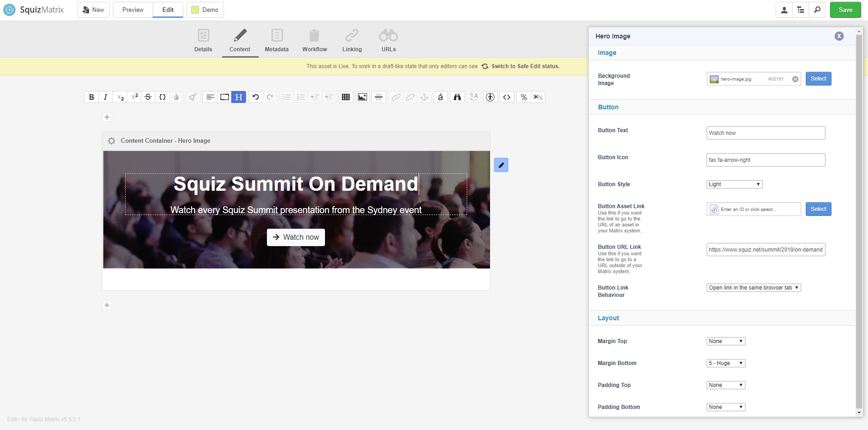868x430 pixels.
Task: Apply superscript formatting
Action: pyautogui.click(x=134, y=97)
